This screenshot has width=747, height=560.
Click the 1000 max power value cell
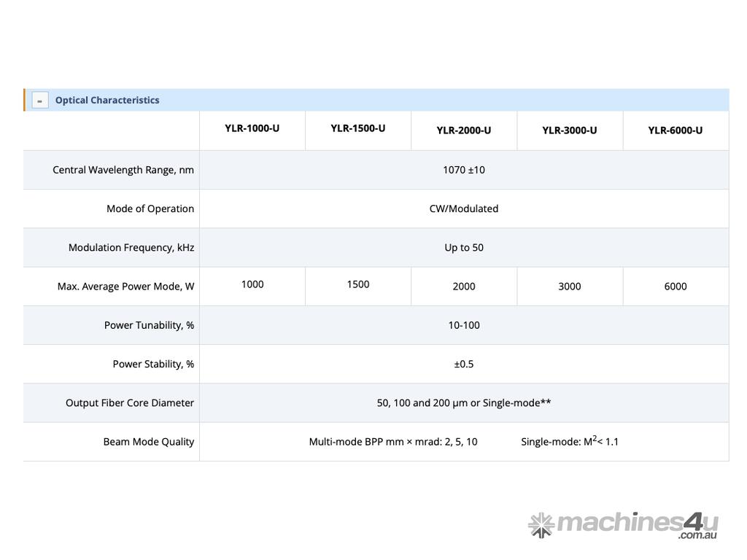tap(252, 284)
